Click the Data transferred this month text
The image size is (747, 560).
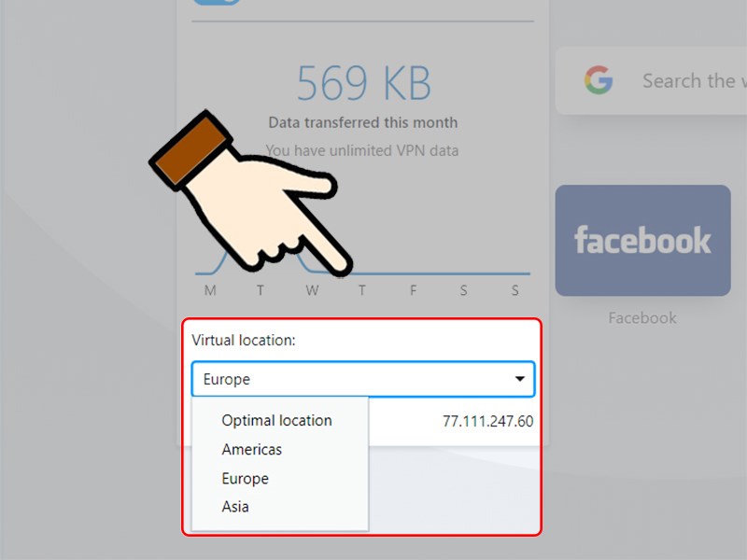click(363, 123)
